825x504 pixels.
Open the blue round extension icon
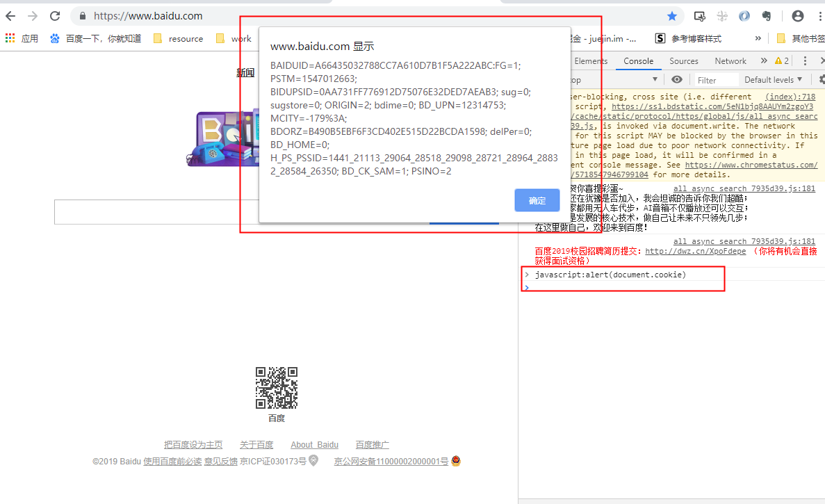[x=744, y=16]
